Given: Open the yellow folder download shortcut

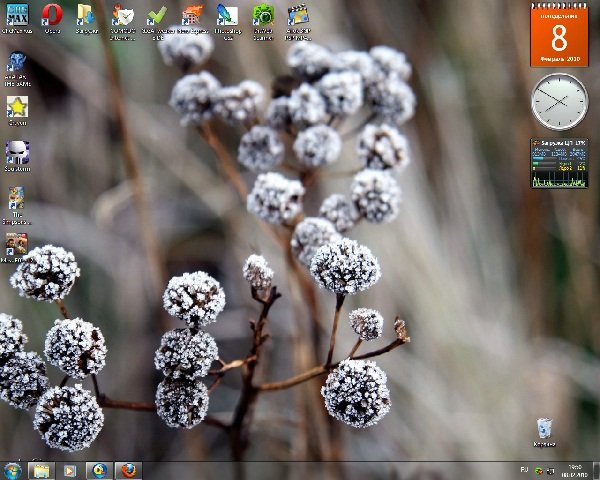Looking at the screenshot, I should [87, 15].
